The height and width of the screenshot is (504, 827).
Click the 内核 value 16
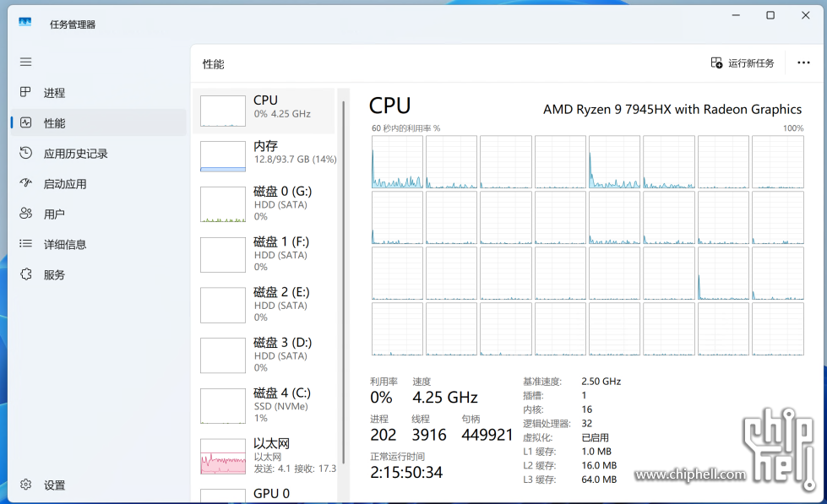coord(586,409)
